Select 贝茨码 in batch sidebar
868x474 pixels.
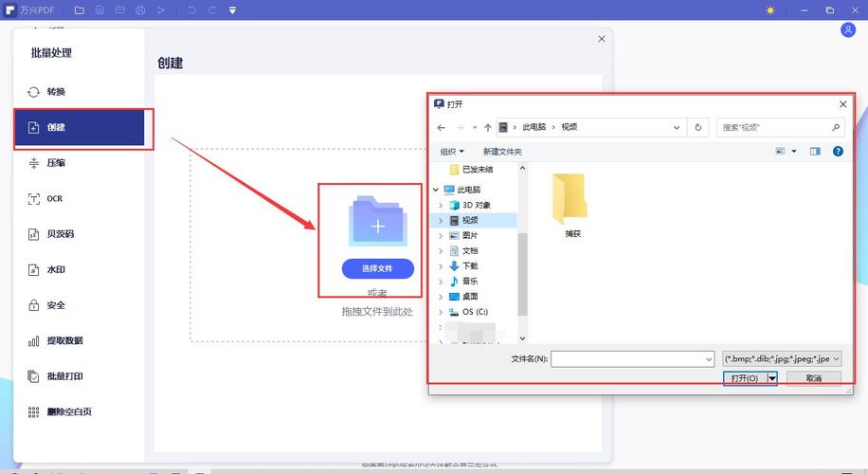[80, 233]
